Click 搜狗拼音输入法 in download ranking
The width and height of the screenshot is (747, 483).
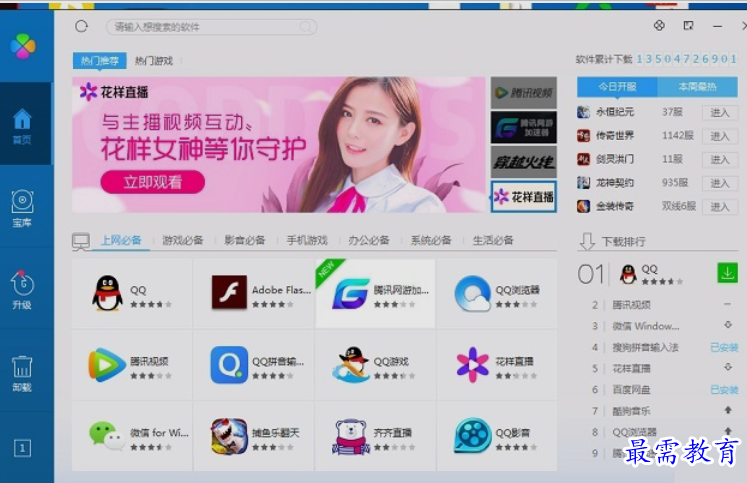coord(646,347)
